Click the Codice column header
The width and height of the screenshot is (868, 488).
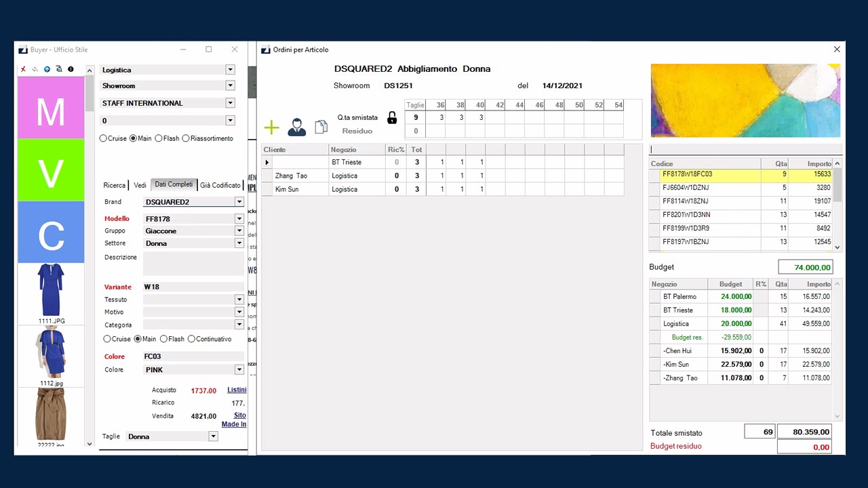point(705,163)
